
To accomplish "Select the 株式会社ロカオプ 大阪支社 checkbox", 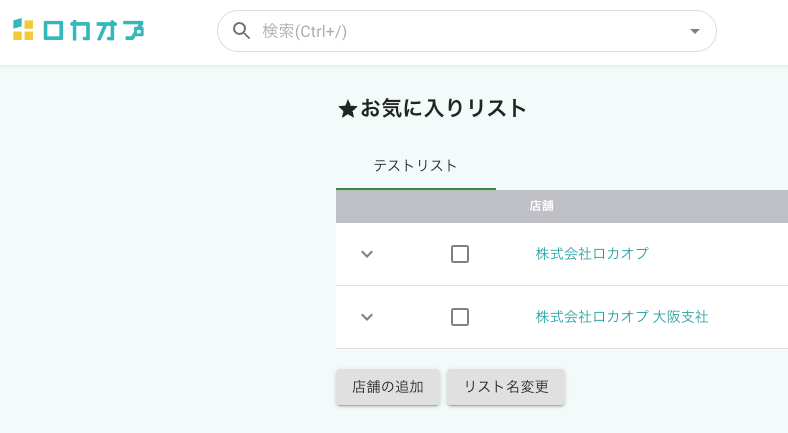I will point(460,317).
